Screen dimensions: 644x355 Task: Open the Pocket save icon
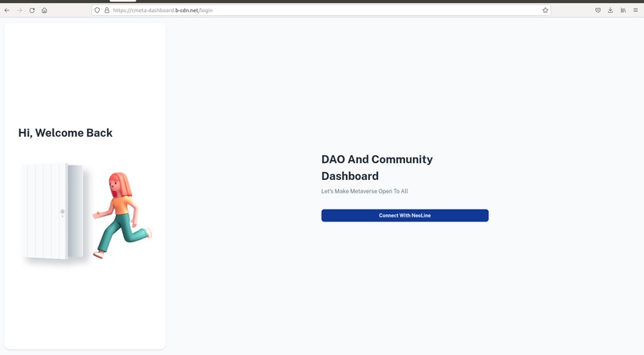click(x=598, y=10)
